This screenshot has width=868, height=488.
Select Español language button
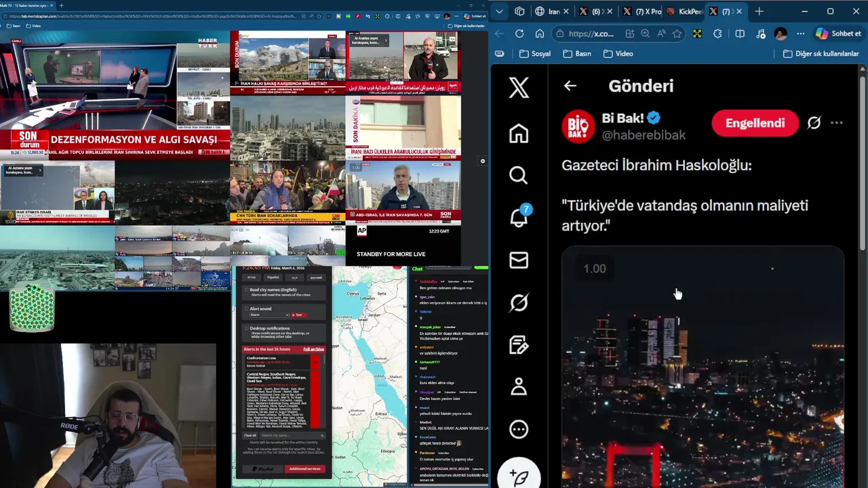point(273,277)
